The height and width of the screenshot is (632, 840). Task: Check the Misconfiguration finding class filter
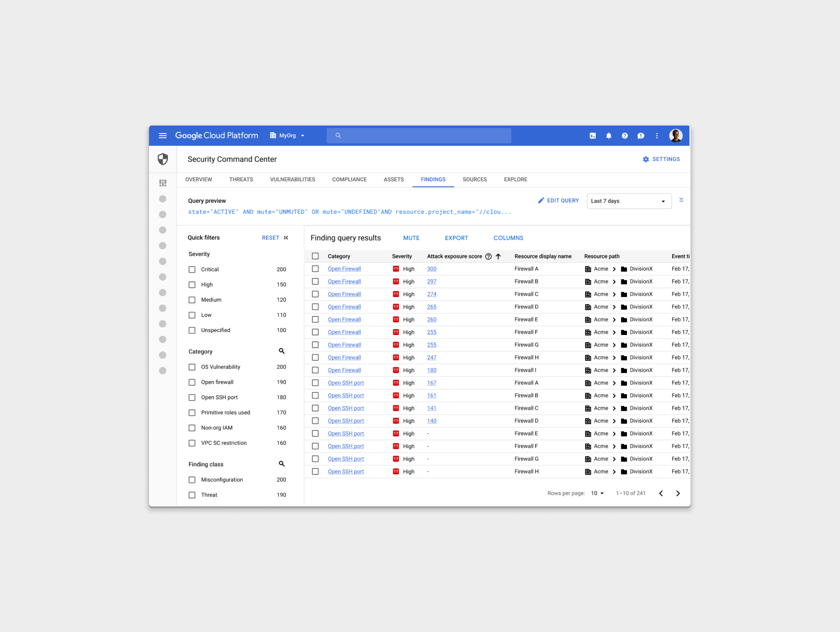tap(192, 480)
